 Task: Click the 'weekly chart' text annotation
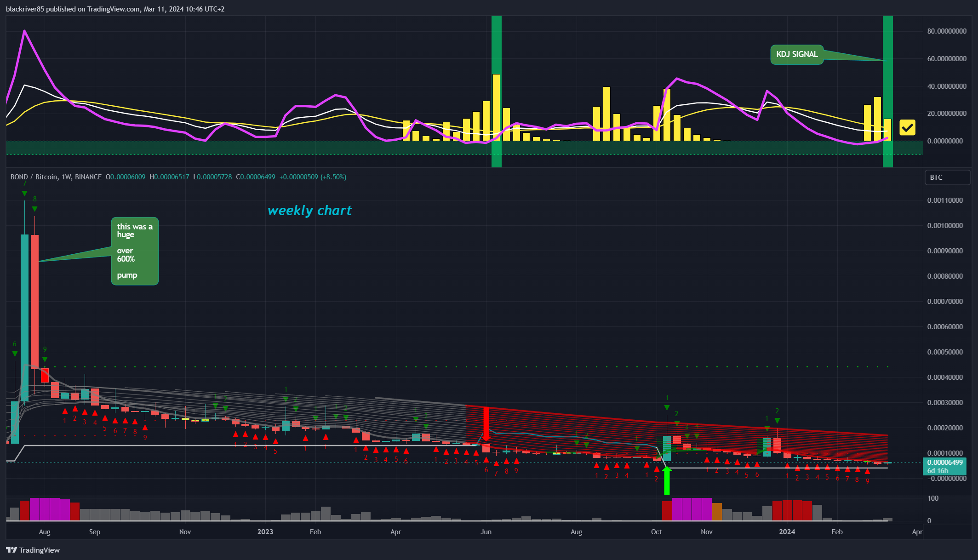(309, 211)
